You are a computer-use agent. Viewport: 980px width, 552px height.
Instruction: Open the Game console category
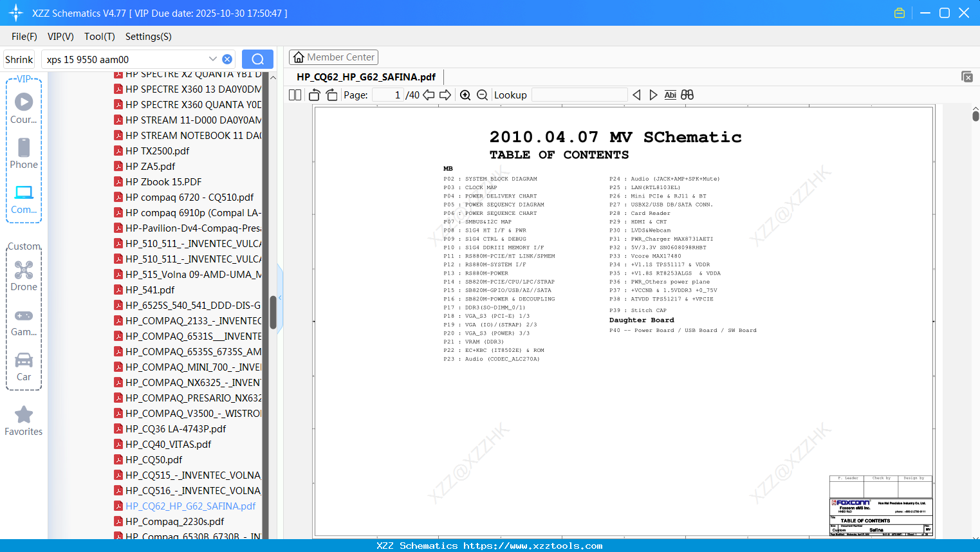click(24, 322)
